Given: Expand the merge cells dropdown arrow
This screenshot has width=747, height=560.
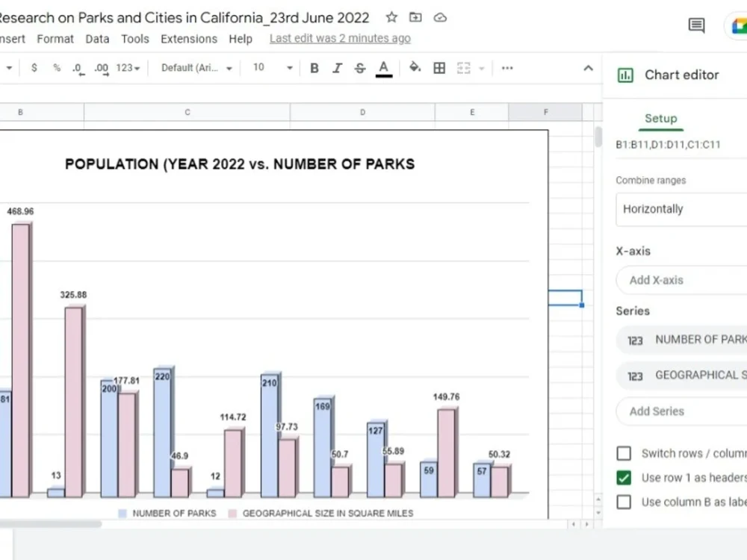Looking at the screenshot, I should click(x=481, y=69).
